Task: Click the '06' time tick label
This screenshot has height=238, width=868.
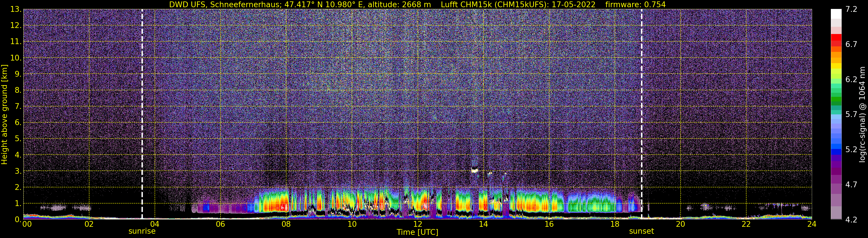Action: tap(220, 224)
